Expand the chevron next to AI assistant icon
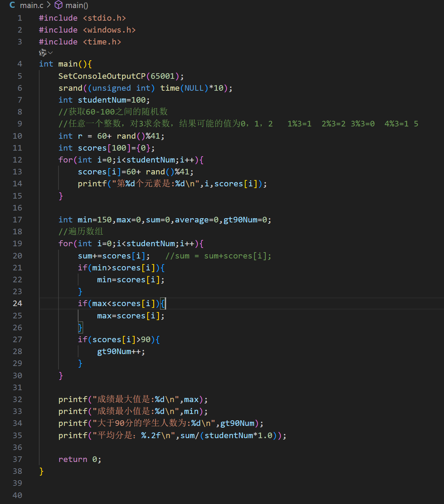 50,53
